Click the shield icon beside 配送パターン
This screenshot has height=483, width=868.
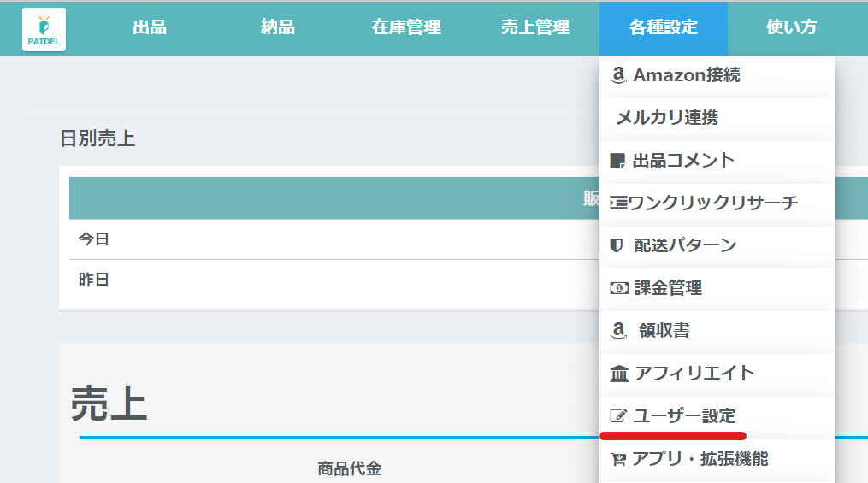(617, 245)
